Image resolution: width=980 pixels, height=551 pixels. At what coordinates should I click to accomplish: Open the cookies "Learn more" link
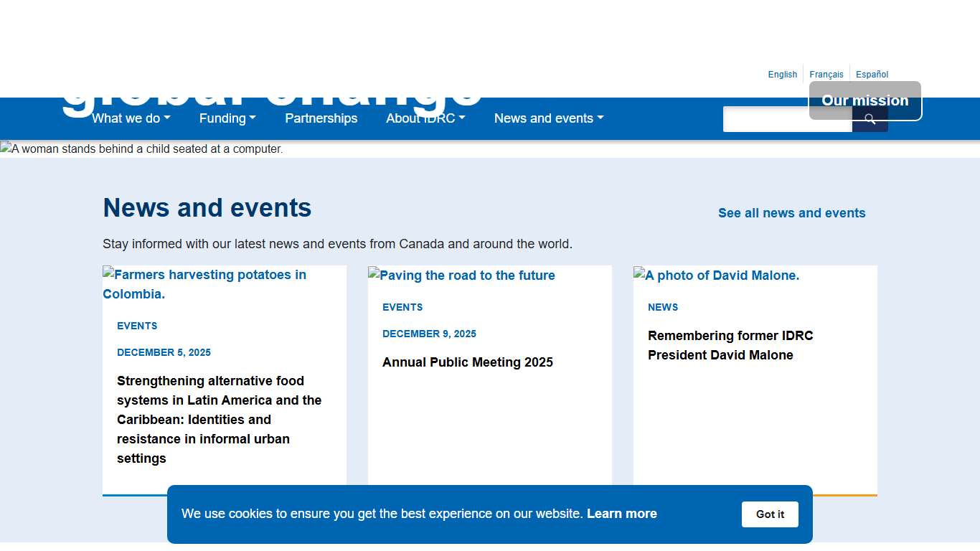pyautogui.click(x=621, y=514)
